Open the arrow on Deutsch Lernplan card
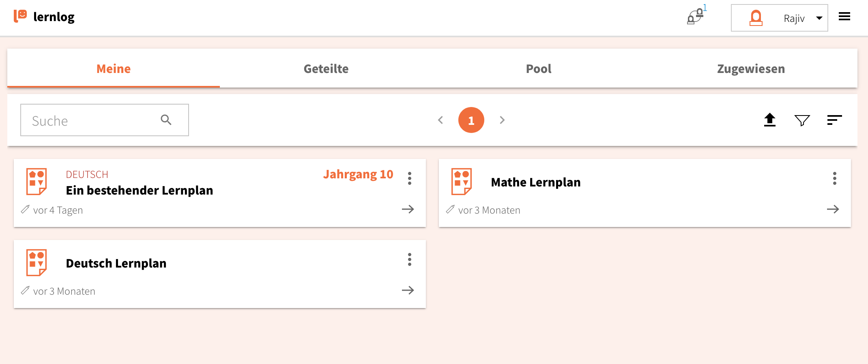This screenshot has width=868, height=364. point(408,290)
